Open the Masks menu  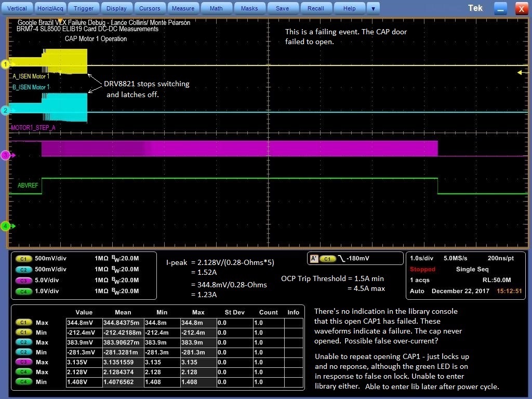pyautogui.click(x=249, y=8)
